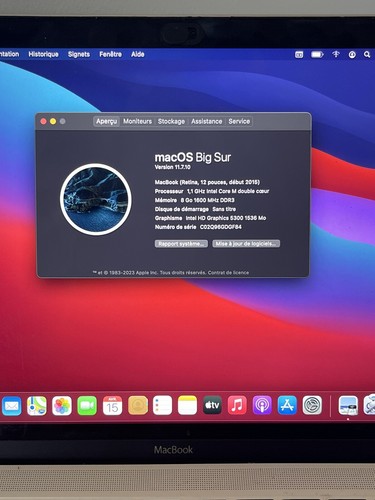Viewport: 375px width, 500px height.
Task: Show battery status from the menu bar
Action: coord(317,54)
